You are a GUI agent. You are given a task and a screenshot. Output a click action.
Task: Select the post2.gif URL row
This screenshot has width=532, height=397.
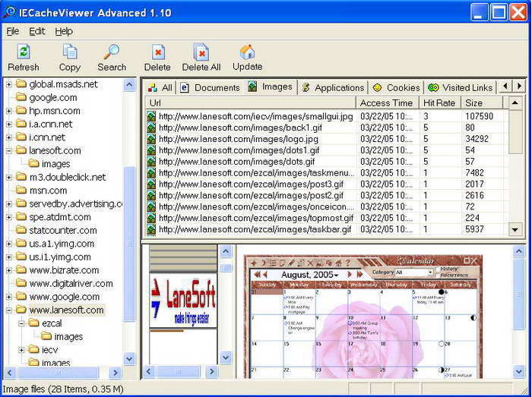(x=251, y=195)
